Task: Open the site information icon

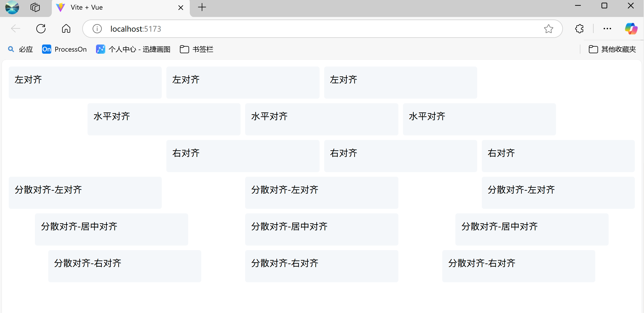Action: pyautogui.click(x=97, y=29)
